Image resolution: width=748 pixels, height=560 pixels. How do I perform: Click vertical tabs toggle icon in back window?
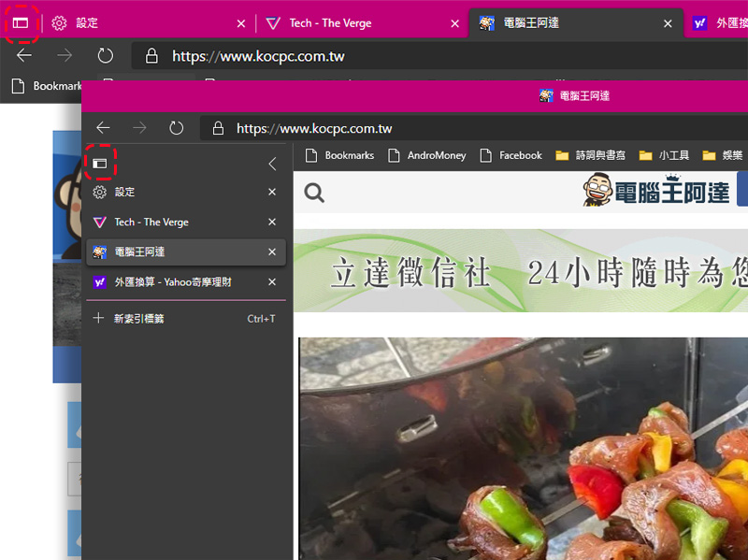[21, 22]
